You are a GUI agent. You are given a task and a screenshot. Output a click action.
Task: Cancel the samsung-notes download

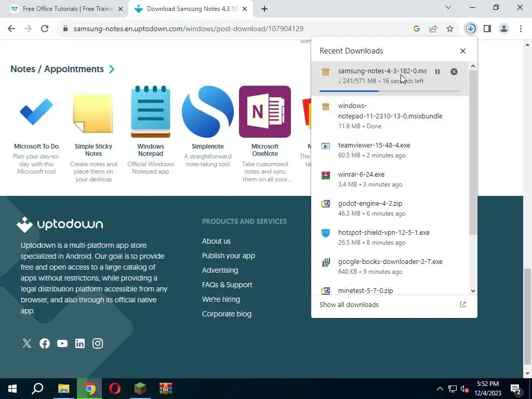[x=454, y=72]
